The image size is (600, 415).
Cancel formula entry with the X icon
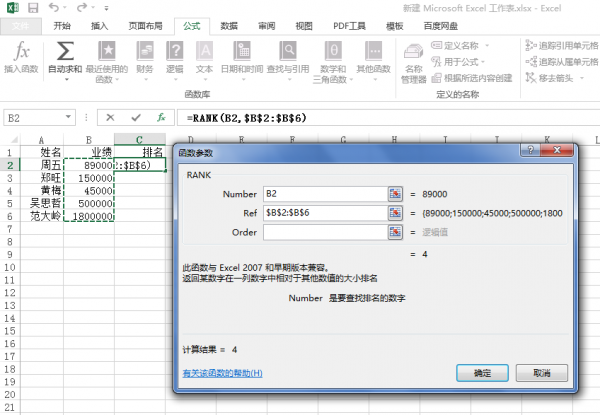110,117
